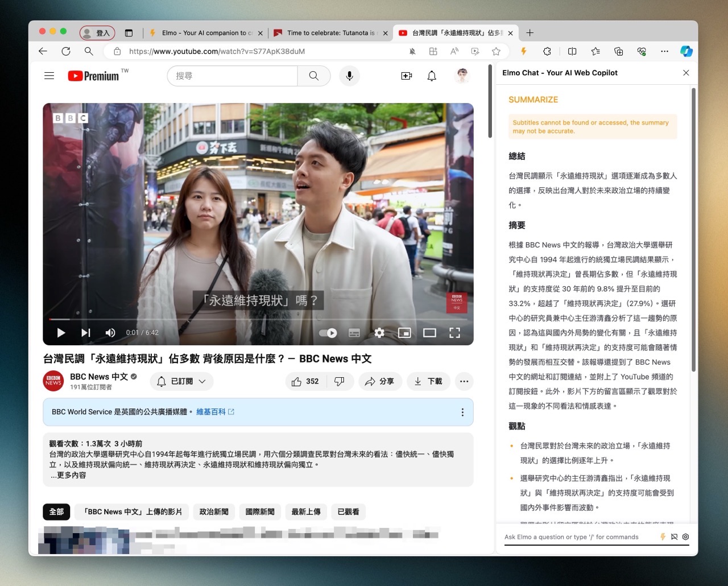Open Elmo settings ring icon in input
Image resolution: width=728 pixels, height=586 pixels.
[685, 537]
